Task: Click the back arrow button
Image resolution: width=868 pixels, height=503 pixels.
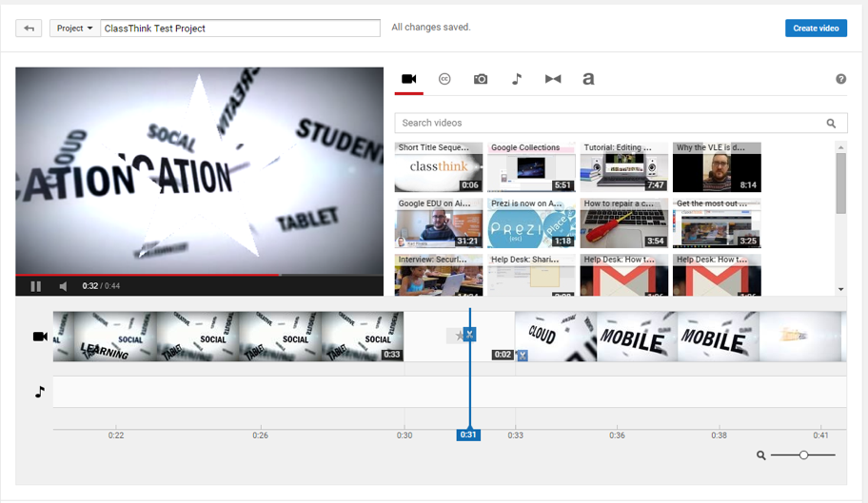Action: (29, 29)
